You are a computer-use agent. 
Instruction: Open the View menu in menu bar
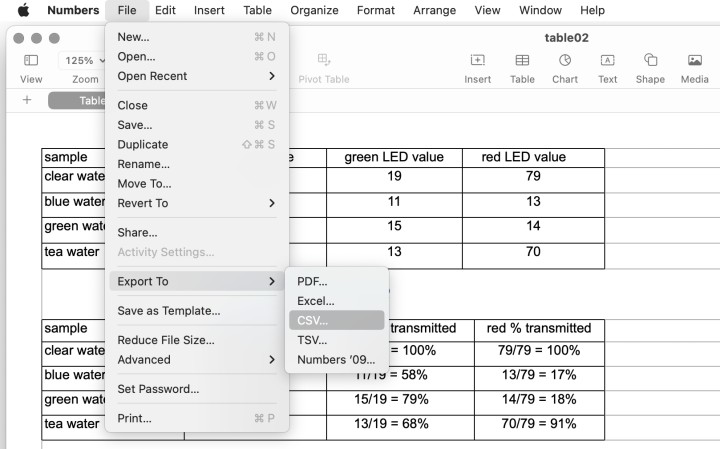click(x=488, y=10)
